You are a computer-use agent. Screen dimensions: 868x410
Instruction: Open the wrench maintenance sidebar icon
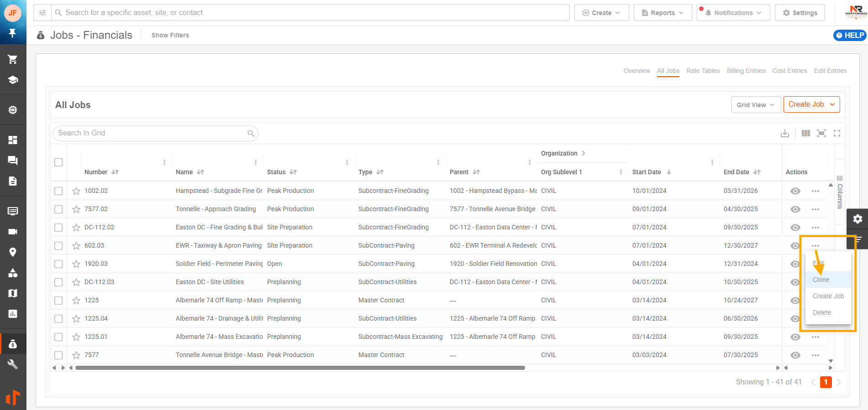coord(13,364)
